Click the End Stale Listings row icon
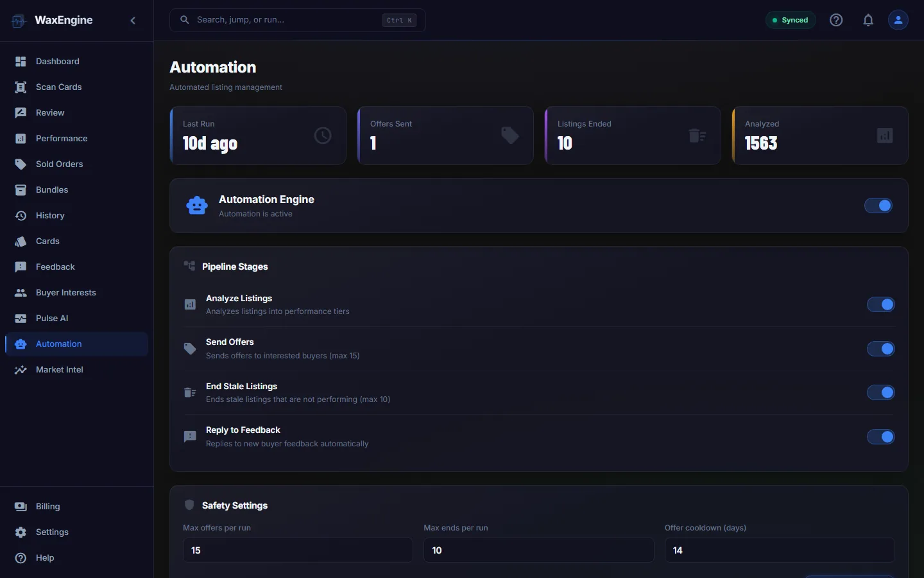Image resolution: width=924 pixels, height=578 pixels. pos(190,392)
